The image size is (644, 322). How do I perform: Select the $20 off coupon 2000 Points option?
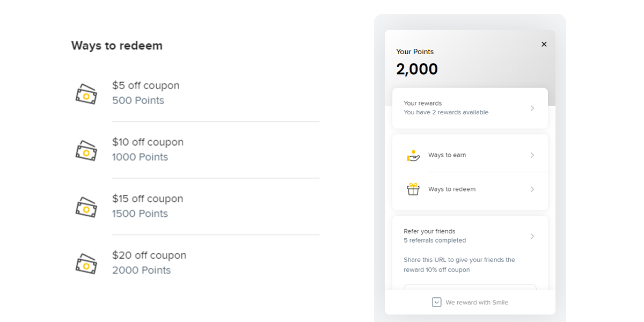(x=197, y=263)
